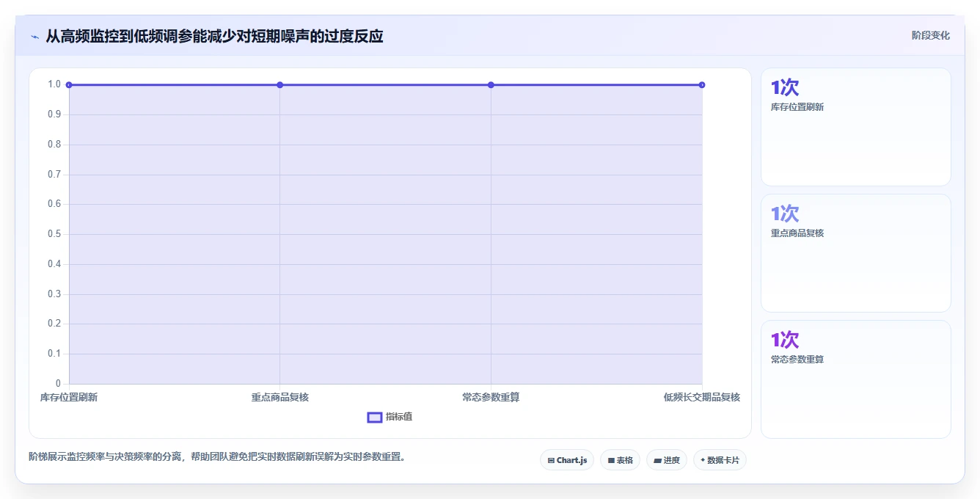Click the 重点商品复核 x-axis label
The image size is (980, 499).
point(280,397)
